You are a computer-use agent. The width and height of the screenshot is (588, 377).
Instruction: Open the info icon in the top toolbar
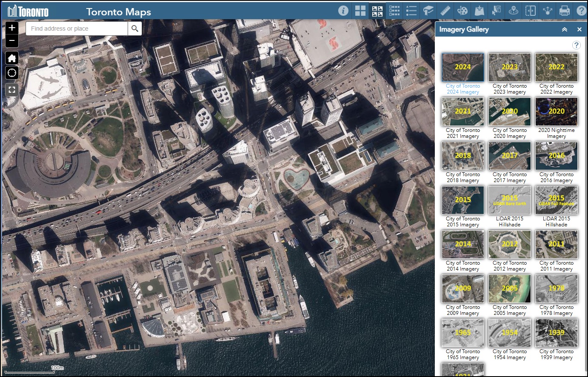click(343, 11)
